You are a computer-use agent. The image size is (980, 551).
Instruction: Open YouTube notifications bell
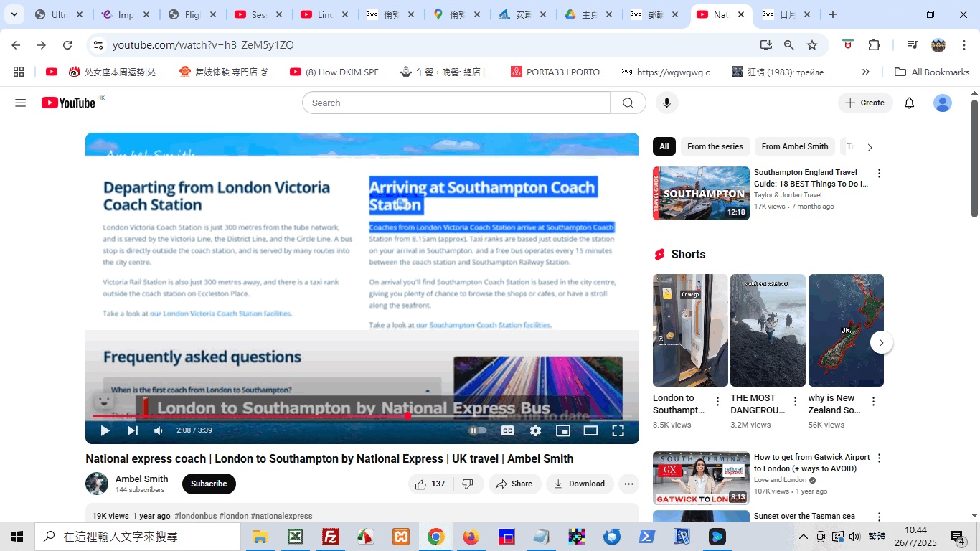point(909,103)
